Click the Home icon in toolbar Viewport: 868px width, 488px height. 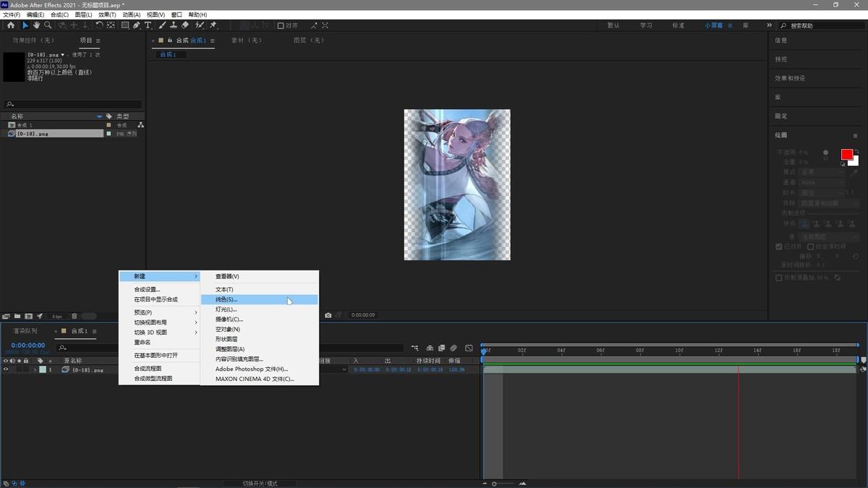[x=10, y=25]
